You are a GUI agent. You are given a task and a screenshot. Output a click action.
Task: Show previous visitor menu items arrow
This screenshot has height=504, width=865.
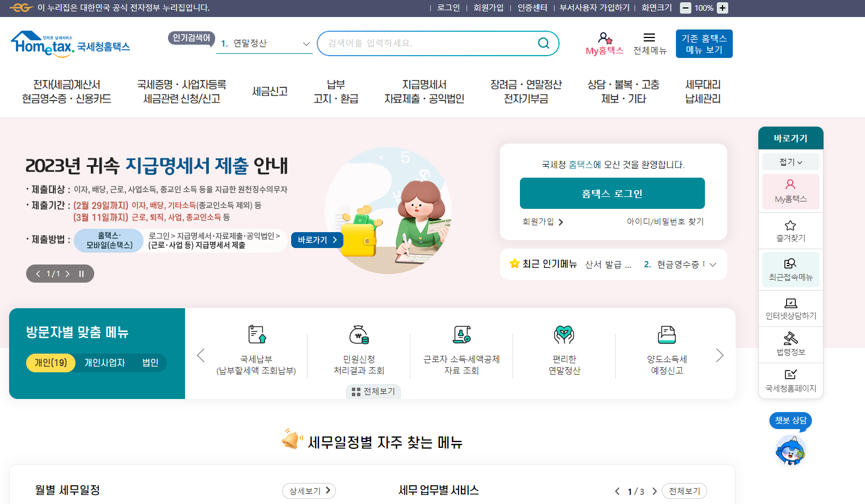tap(200, 355)
